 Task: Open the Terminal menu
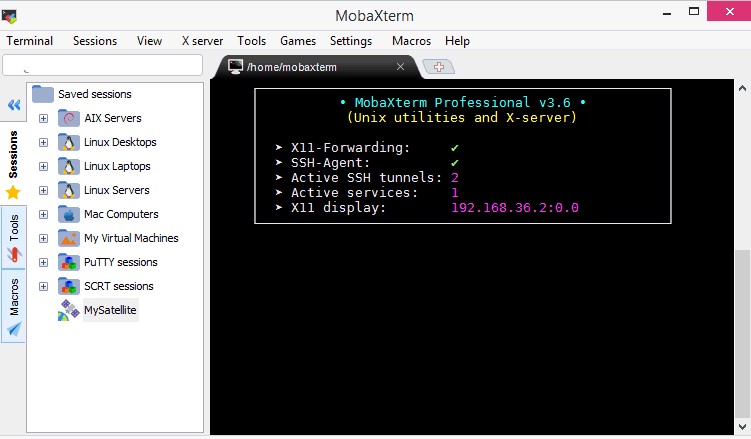pyautogui.click(x=30, y=41)
